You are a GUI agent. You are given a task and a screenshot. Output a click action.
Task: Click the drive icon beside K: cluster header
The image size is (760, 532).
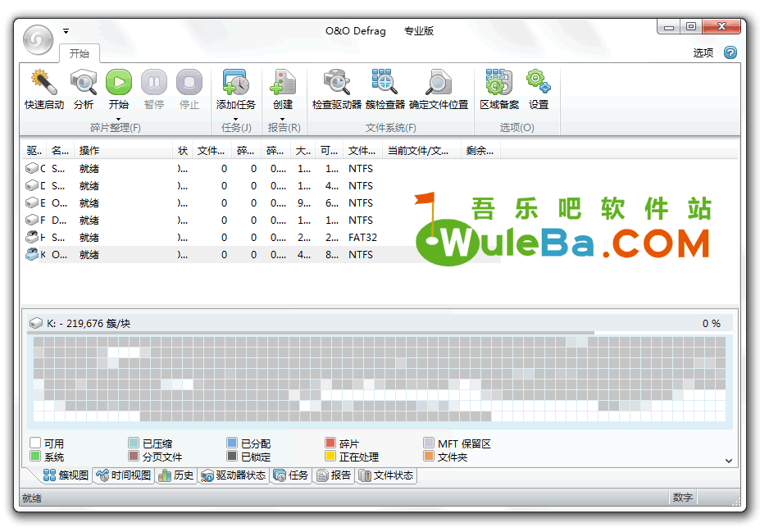point(36,323)
